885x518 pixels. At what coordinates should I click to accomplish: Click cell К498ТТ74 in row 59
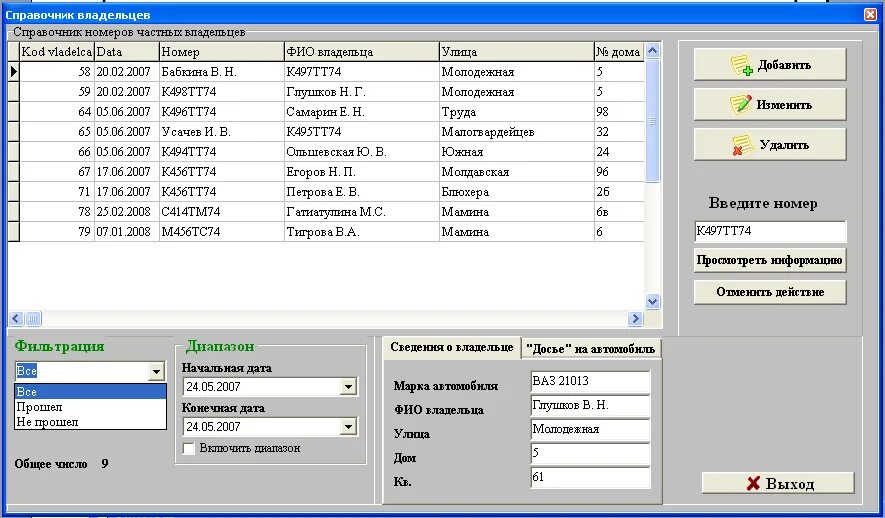pos(222,91)
